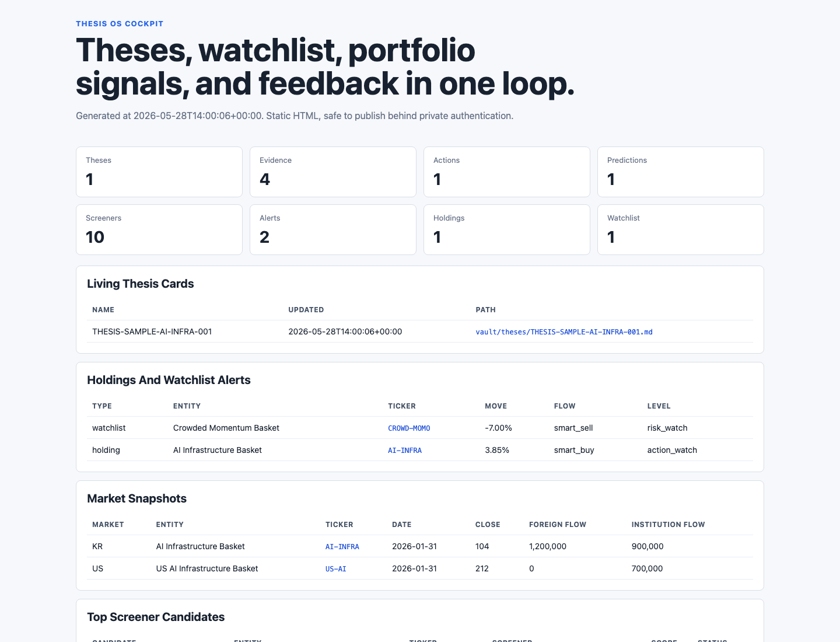Image resolution: width=840 pixels, height=642 pixels.
Task: Click the institution flow value 700,000
Action: 647,568
